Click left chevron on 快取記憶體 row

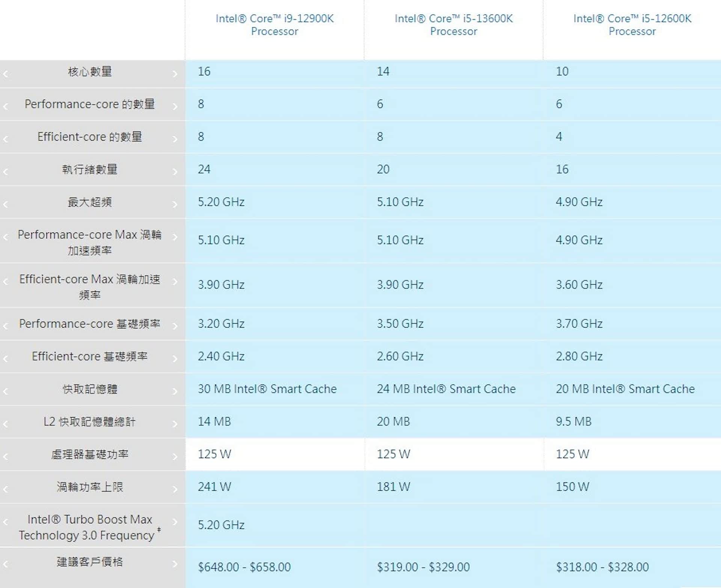[6, 391]
